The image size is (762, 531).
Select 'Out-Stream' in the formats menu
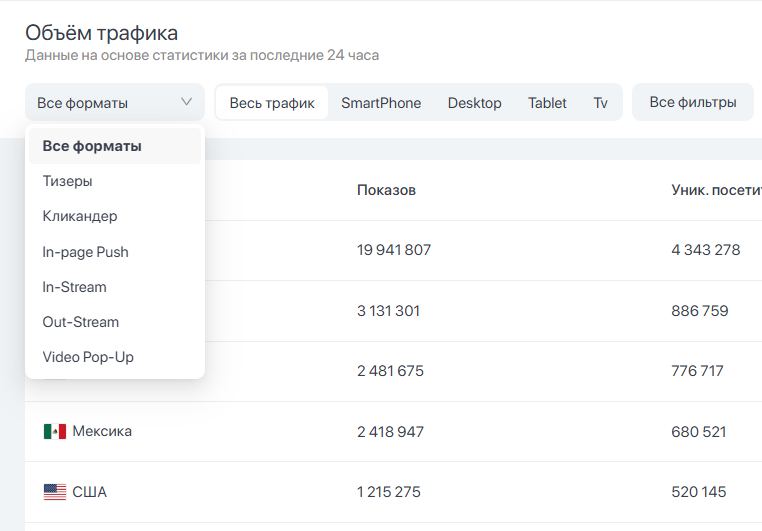80,322
